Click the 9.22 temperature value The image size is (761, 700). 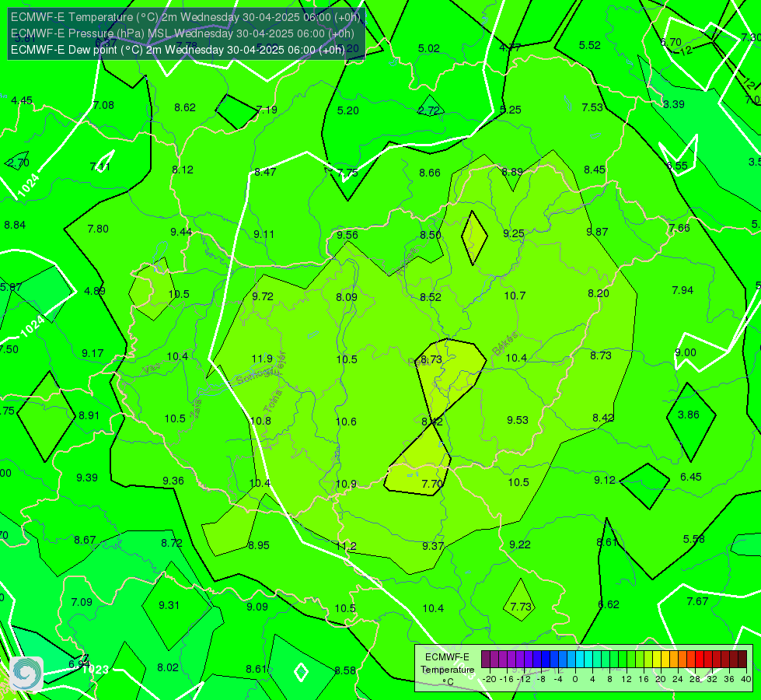pos(520,544)
